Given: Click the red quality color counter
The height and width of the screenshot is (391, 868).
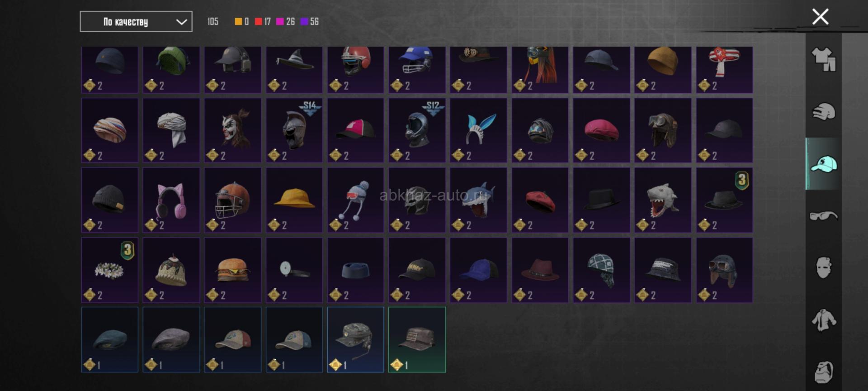Looking at the screenshot, I should tap(263, 22).
